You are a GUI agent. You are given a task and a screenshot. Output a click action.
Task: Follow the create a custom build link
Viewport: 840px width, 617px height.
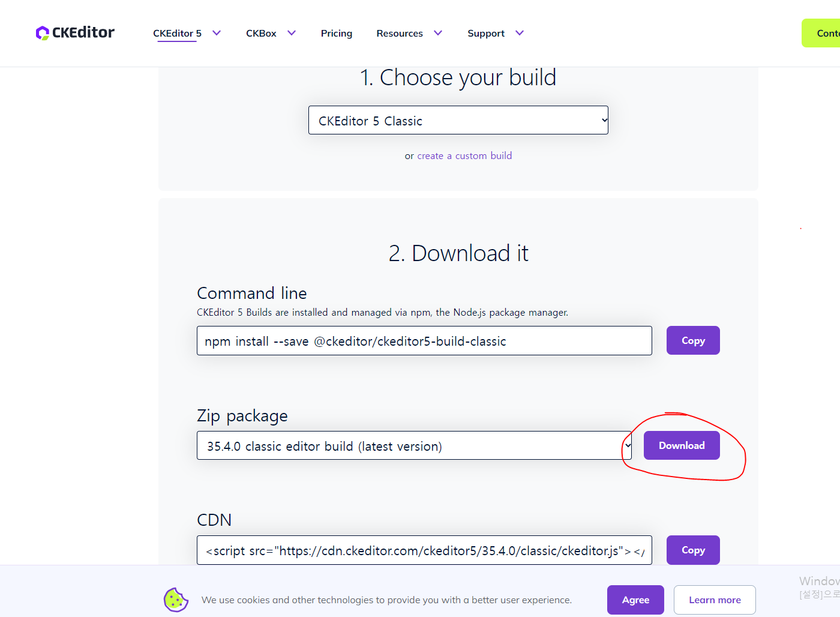click(x=464, y=155)
